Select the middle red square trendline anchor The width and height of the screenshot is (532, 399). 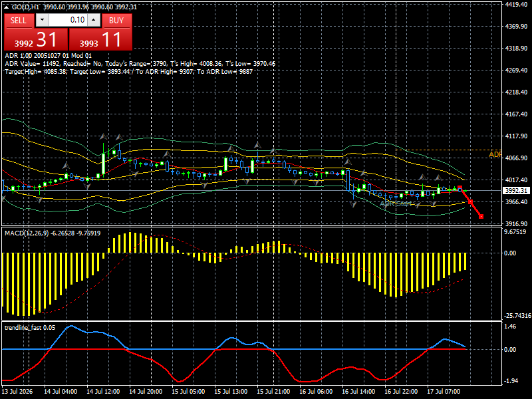[470, 202]
